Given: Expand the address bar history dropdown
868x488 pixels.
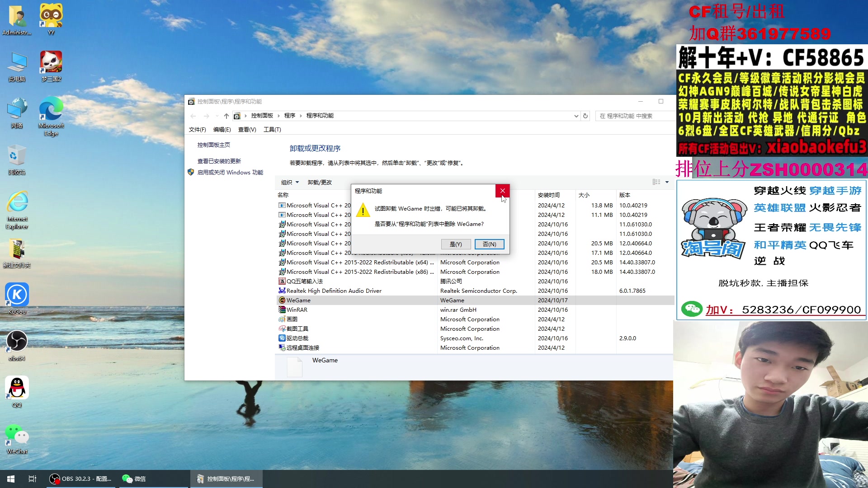Looking at the screenshot, I should pos(576,116).
